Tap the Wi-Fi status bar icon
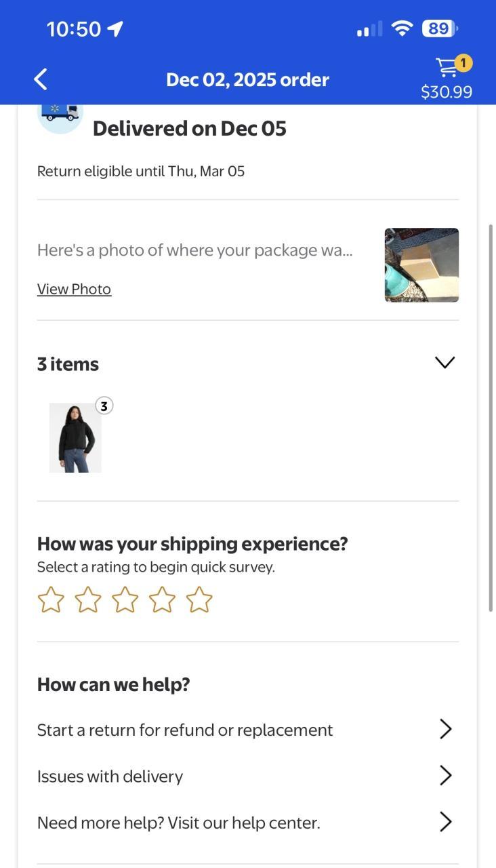Screen dimensions: 496x868 (x=402, y=28)
